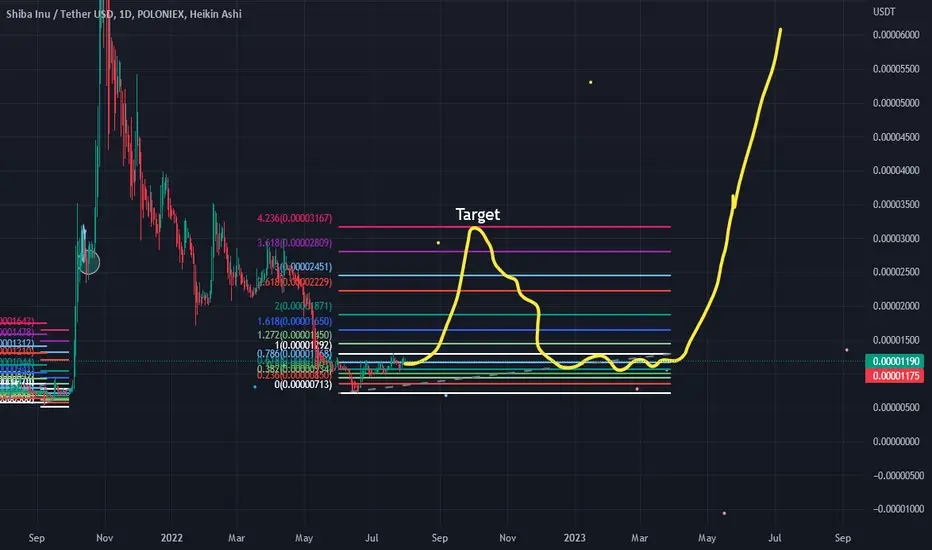Click the Mar label right after 2023

[639, 538]
